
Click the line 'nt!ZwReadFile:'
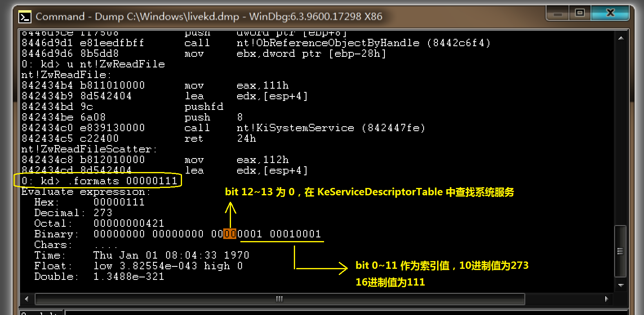pyautogui.click(x=66, y=75)
